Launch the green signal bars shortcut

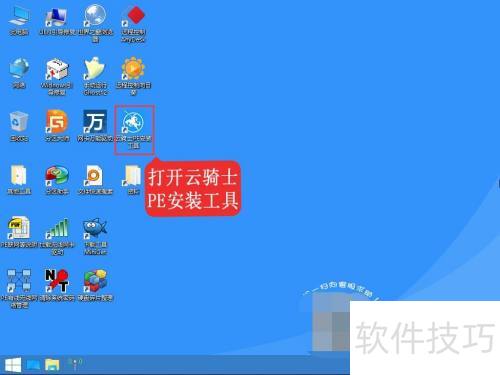pyautogui.click(x=57, y=229)
